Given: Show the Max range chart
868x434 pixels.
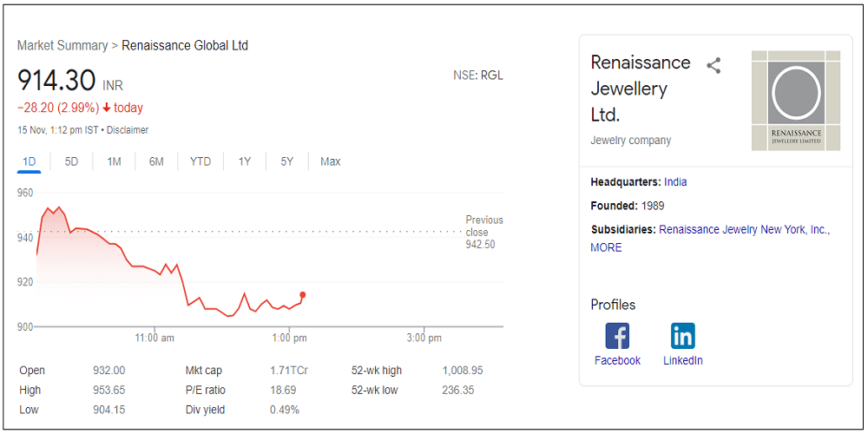Looking at the screenshot, I should [x=330, y=161].
